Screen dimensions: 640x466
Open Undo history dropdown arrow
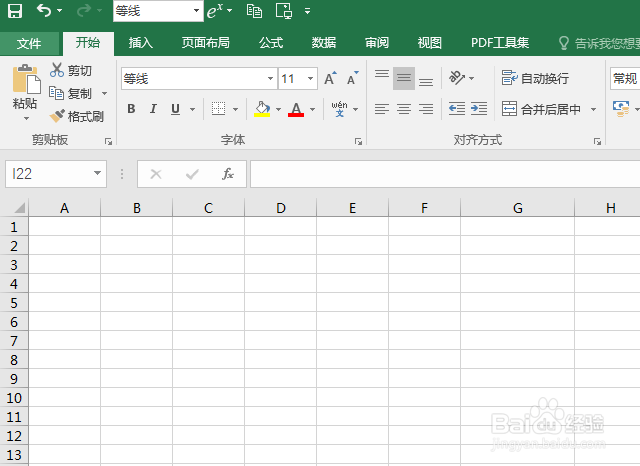point(60,11)
